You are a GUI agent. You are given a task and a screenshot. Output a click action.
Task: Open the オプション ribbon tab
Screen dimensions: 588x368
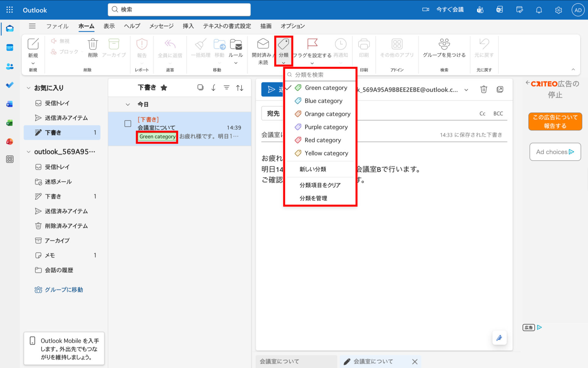click(292, 26)
